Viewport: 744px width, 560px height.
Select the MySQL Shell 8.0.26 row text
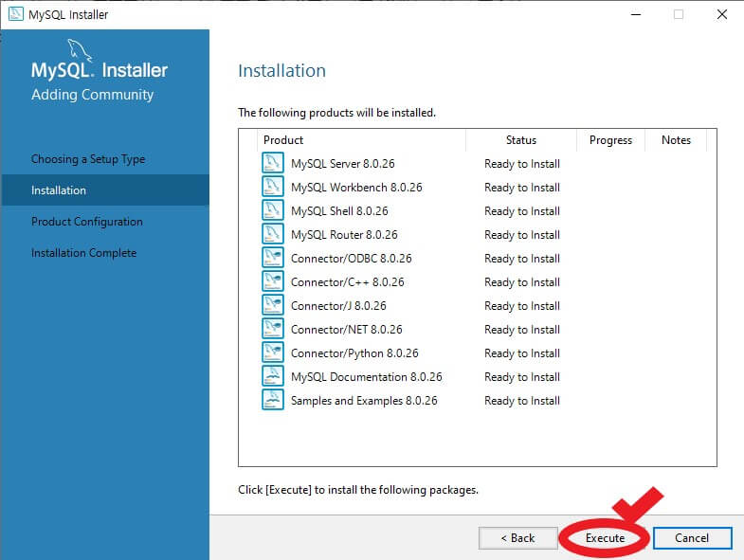tap(339, 211)
